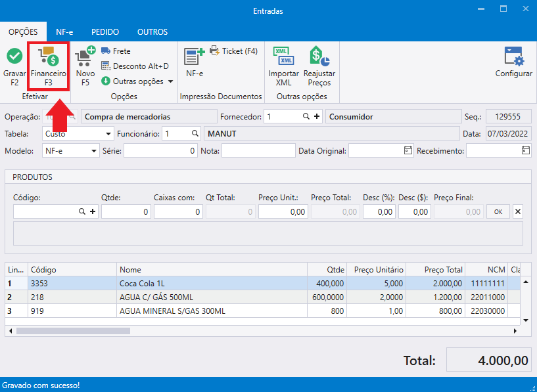Add new Fornecedor with plus icon
537x392 pixels.
pyautogui.click(x=317, y=117)
